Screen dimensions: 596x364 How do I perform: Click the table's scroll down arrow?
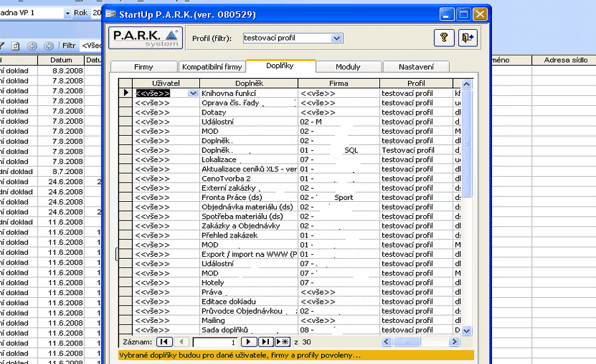pyautogui.click(x=467, y=330)
